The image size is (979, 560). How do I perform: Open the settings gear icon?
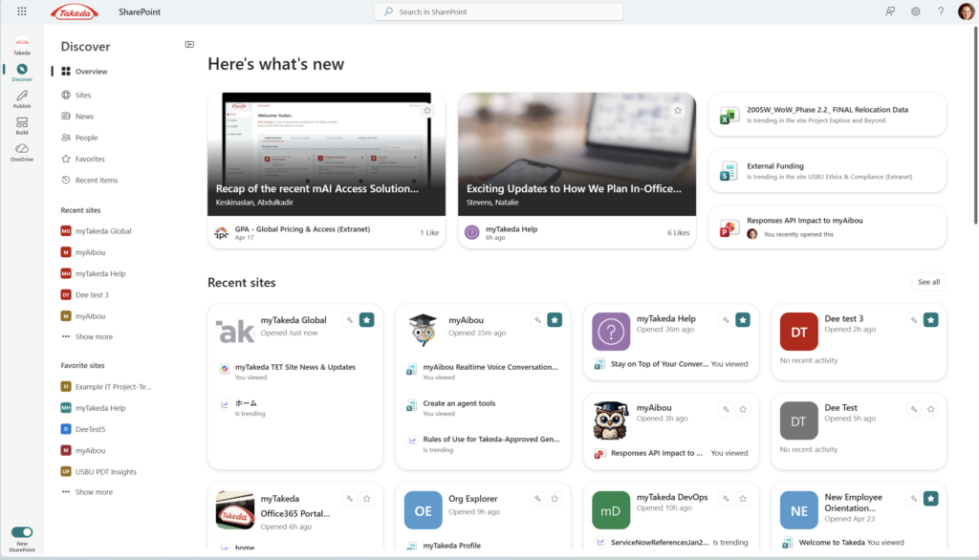[915, 11]
